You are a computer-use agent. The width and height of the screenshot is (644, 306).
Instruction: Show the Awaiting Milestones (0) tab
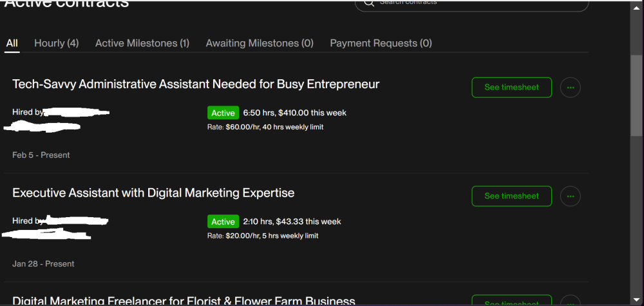click(x=260, y=43)
